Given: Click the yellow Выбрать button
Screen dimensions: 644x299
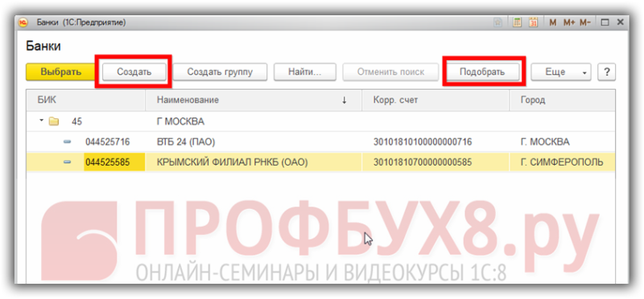Looking at the screenshot, I should [61, 72].
